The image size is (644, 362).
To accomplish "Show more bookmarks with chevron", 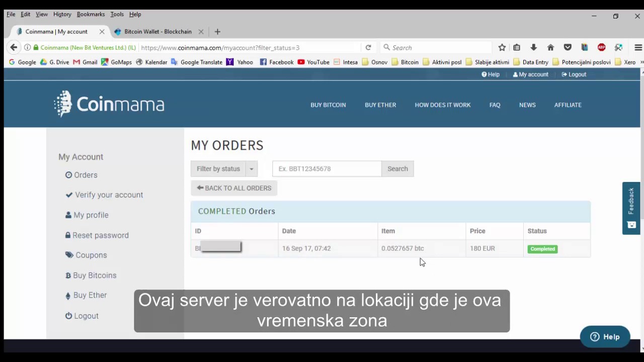I will 641,62.
